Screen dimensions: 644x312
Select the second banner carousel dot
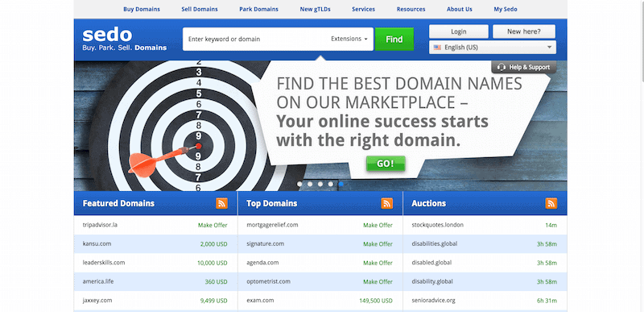pos(310,184)
